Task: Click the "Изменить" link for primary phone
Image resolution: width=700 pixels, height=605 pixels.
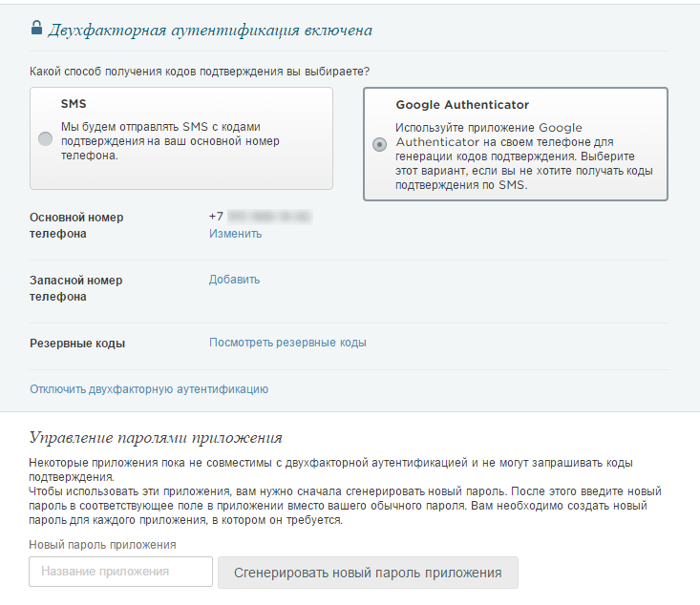Action: [x=235, y=234]
